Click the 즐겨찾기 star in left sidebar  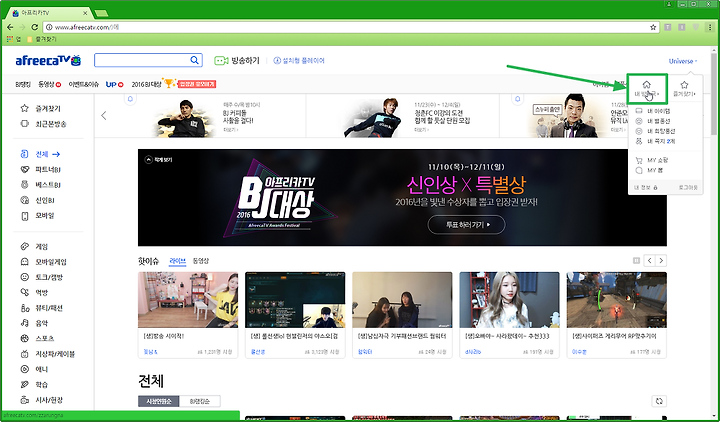pyautogui.click(x=24, y=108)
